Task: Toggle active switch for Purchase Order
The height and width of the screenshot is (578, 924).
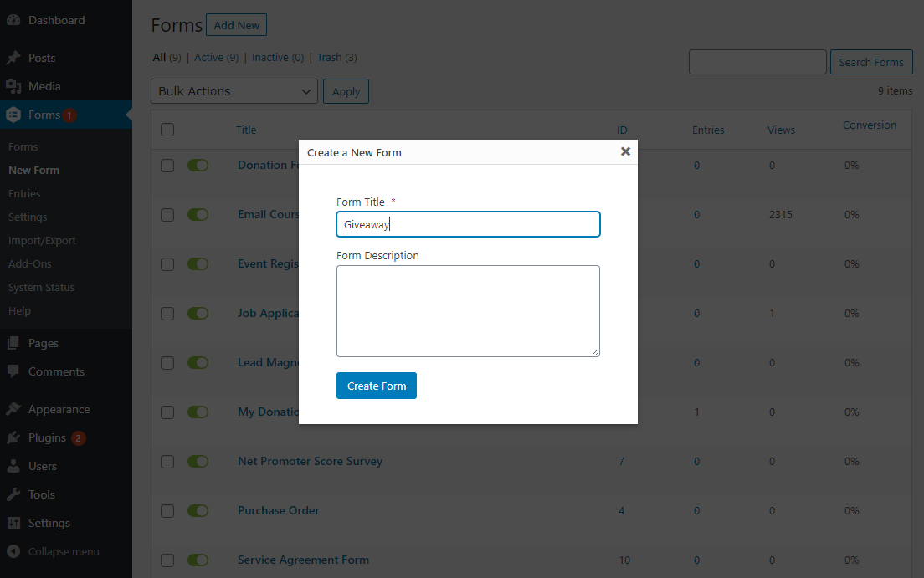Action: [198, 510]
